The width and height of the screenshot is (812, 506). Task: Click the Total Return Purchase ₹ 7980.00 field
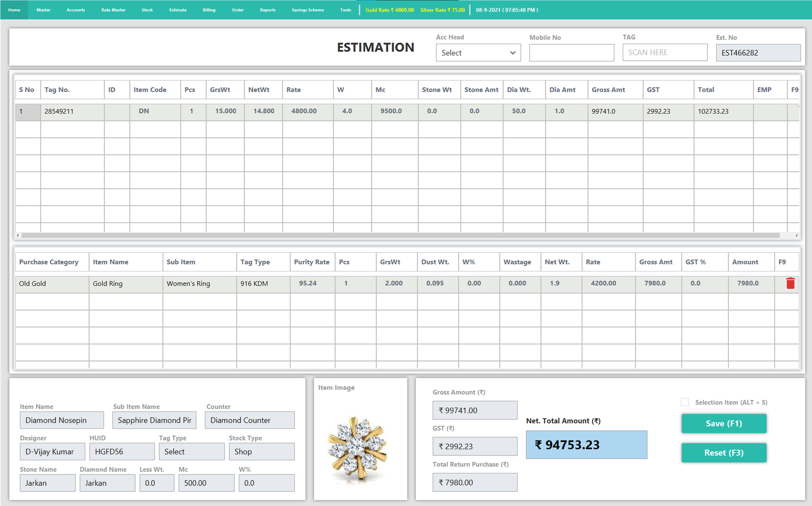(475, 483)
